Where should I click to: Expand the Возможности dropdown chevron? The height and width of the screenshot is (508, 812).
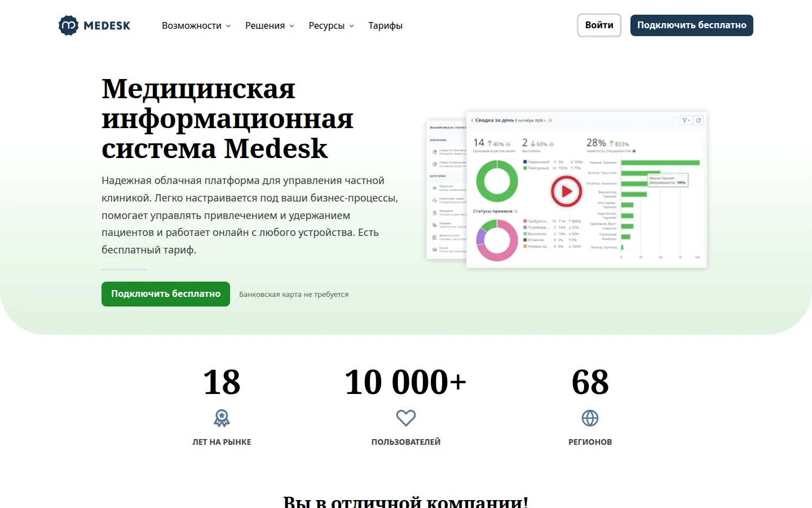pos(228,26)
